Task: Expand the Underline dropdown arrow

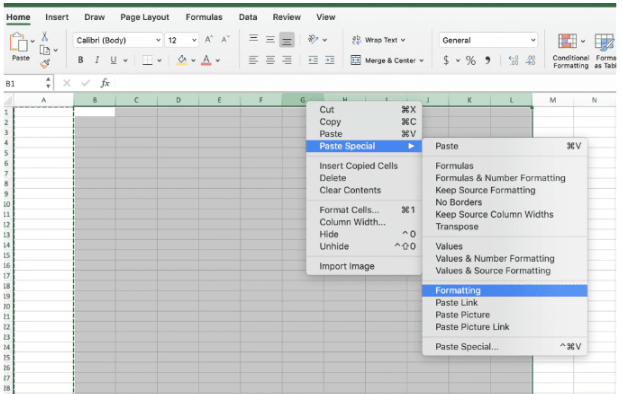Action: pos(125,61)
